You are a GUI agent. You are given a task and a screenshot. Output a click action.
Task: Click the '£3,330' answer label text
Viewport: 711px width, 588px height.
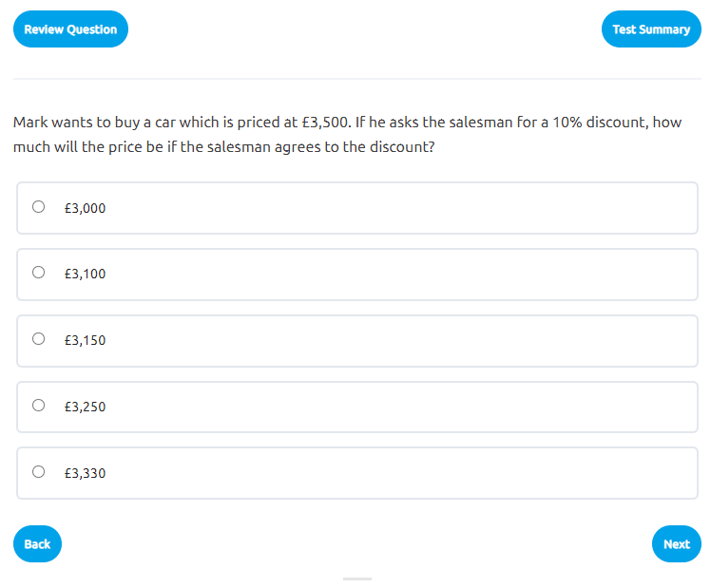(x=85, y=473)
